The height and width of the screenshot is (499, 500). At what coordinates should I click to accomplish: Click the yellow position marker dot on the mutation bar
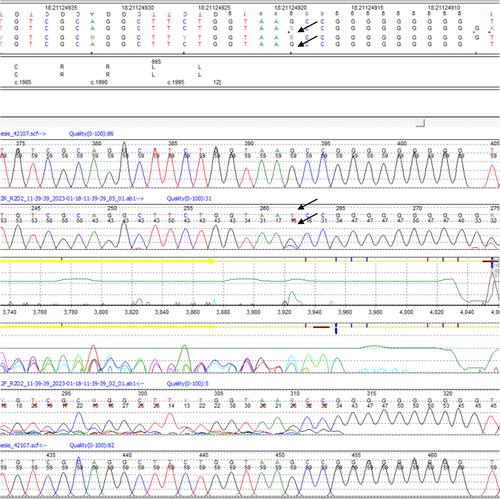click(x=210, y=262)
